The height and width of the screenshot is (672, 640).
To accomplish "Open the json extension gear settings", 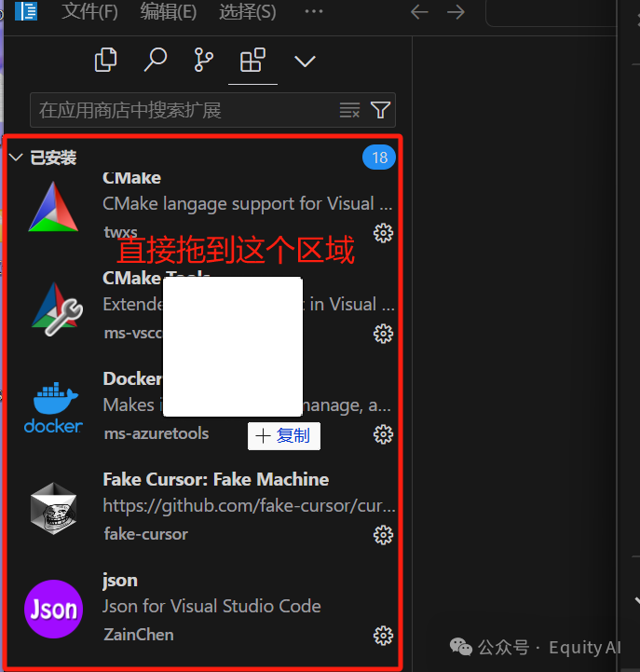I will tap(383, 636).
